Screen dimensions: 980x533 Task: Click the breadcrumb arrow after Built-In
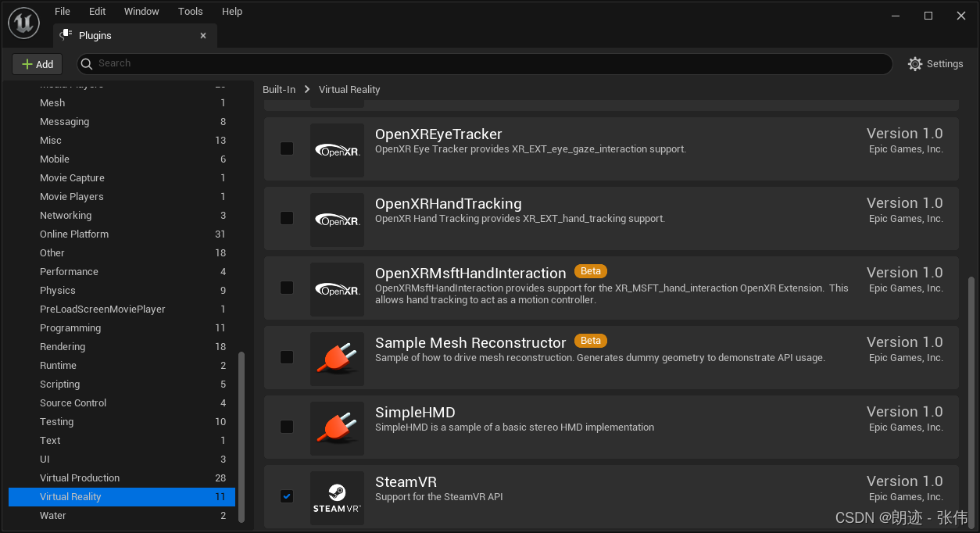pos(307,90)
